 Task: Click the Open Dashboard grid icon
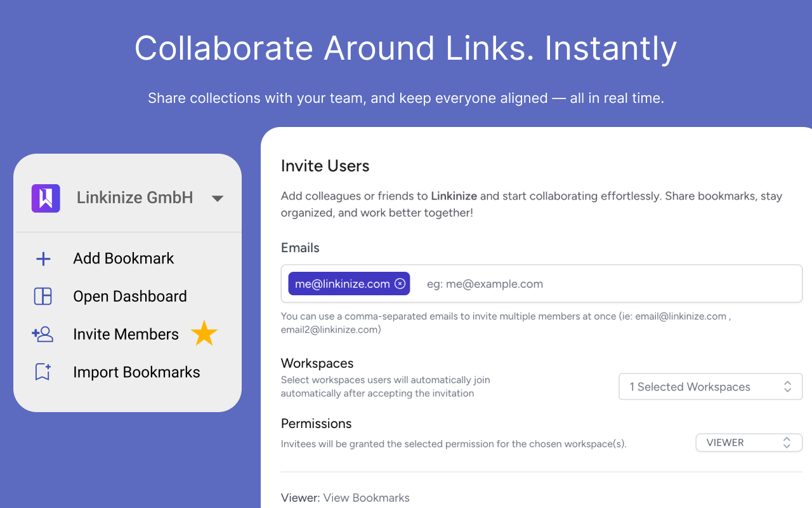pyautogui.click(x=42, y=296)
